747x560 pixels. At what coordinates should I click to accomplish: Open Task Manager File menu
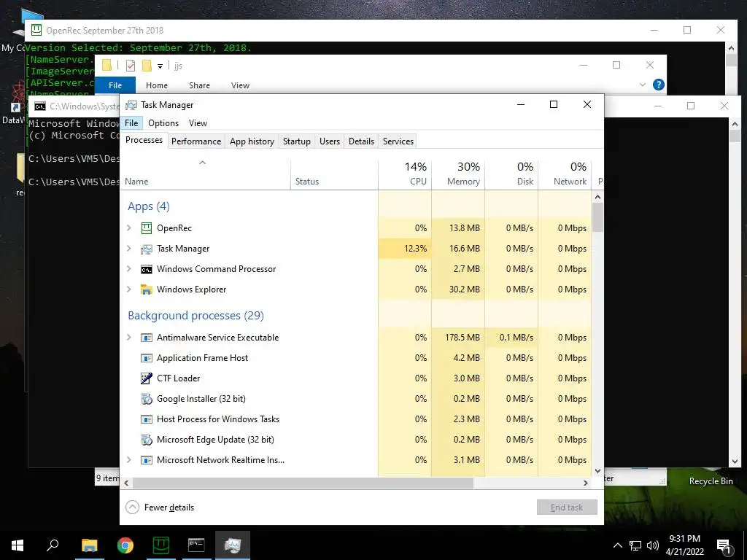(x=131, y=123)
